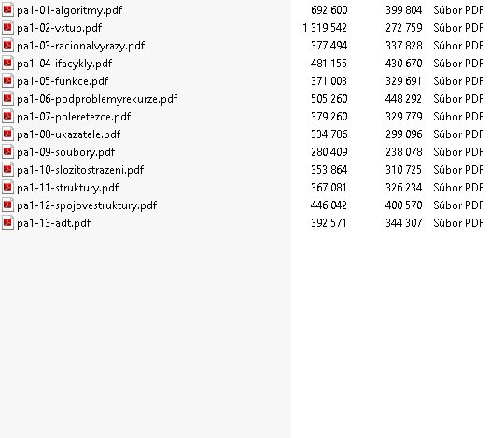Click PDF icon of pa1-05-funkce.pdf
Screen dimensions: 504x438
click(x=7, y=80)
